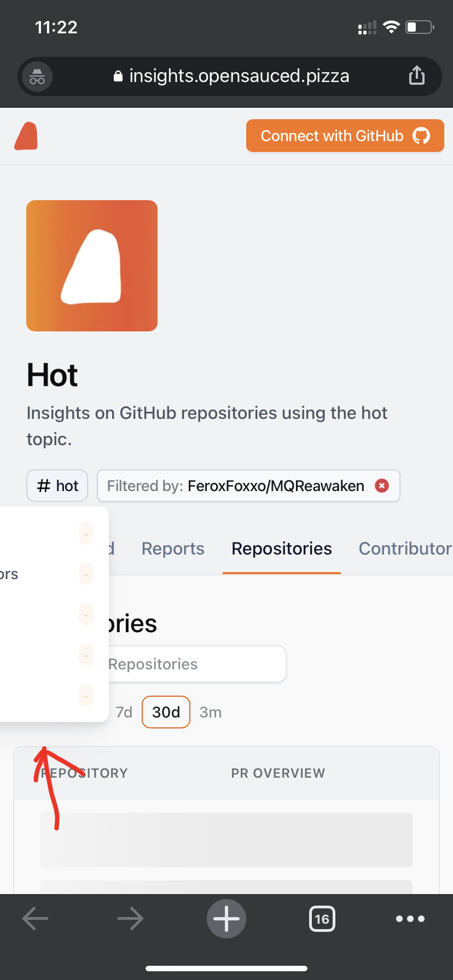
Task: Open the # hot topic tag
Action: [x=57, y=485]
